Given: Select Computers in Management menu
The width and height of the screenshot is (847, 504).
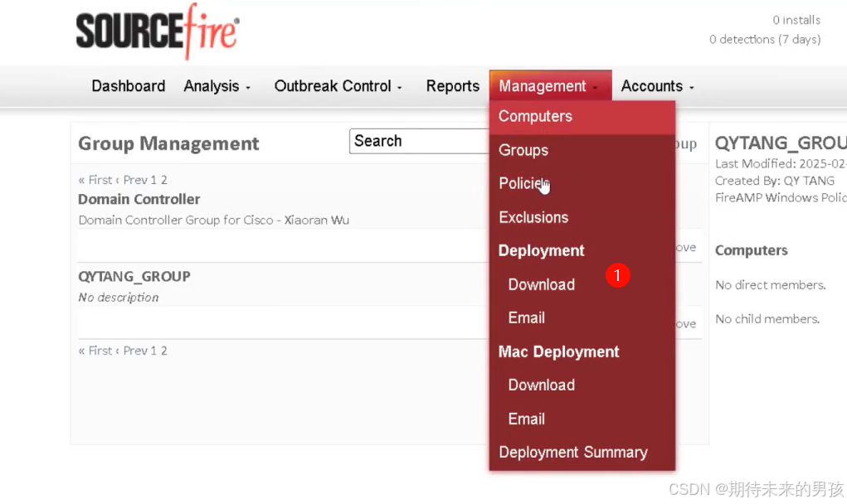Looking at the screenshot, I should (x=582, y=117).
